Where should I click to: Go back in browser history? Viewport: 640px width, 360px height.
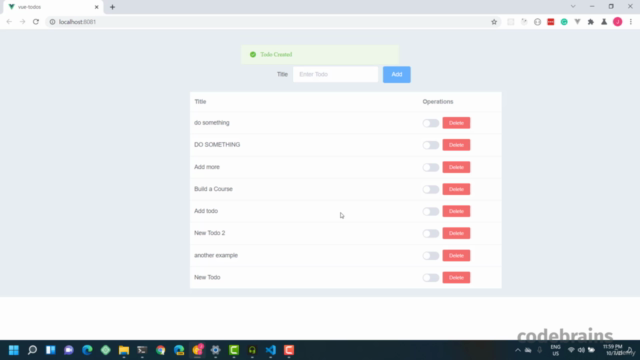pyautogui.click(x=9, y=22)
